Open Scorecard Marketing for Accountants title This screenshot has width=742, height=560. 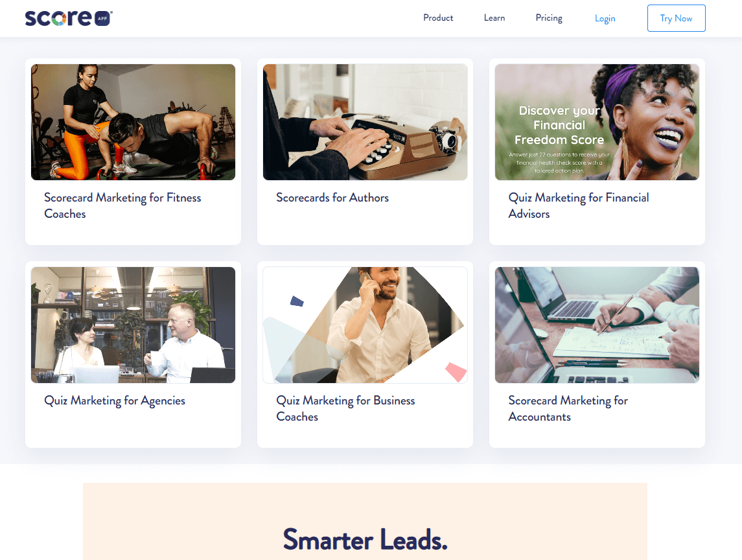tap(568, 408)
